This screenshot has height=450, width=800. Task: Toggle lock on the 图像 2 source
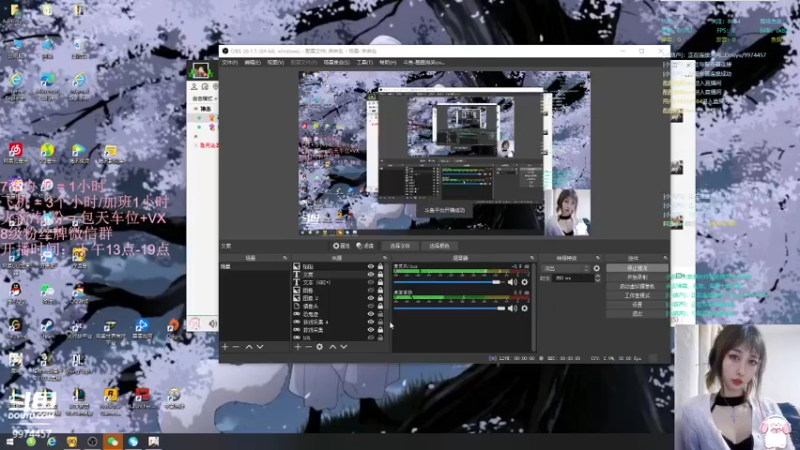tap(380, 298)
